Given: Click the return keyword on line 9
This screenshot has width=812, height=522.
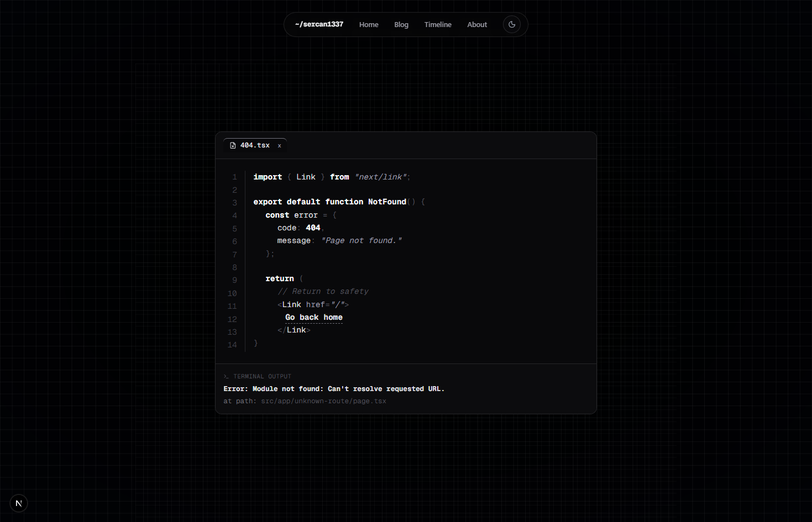Looking at the screenshot, I should tap(280, 278).
